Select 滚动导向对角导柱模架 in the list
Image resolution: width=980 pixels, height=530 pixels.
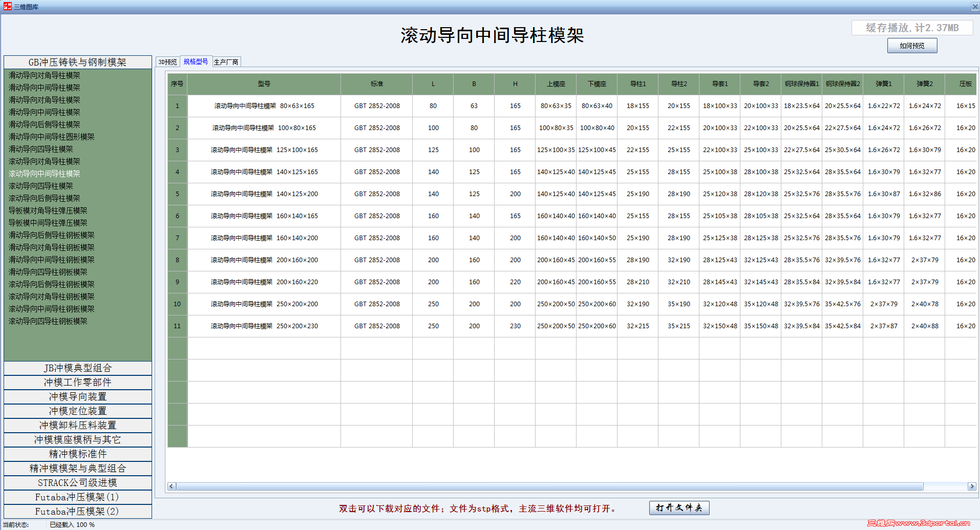[45, 161]
